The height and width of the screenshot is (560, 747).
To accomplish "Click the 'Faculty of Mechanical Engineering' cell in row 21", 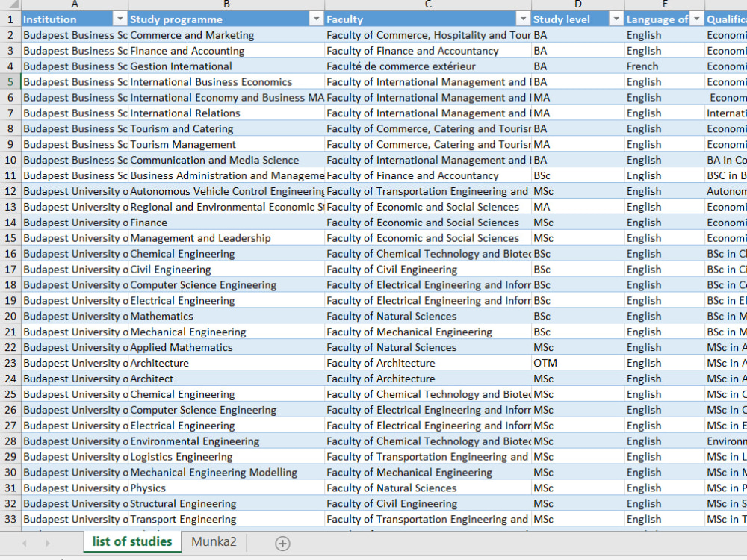I will click(x=428, y=332).
